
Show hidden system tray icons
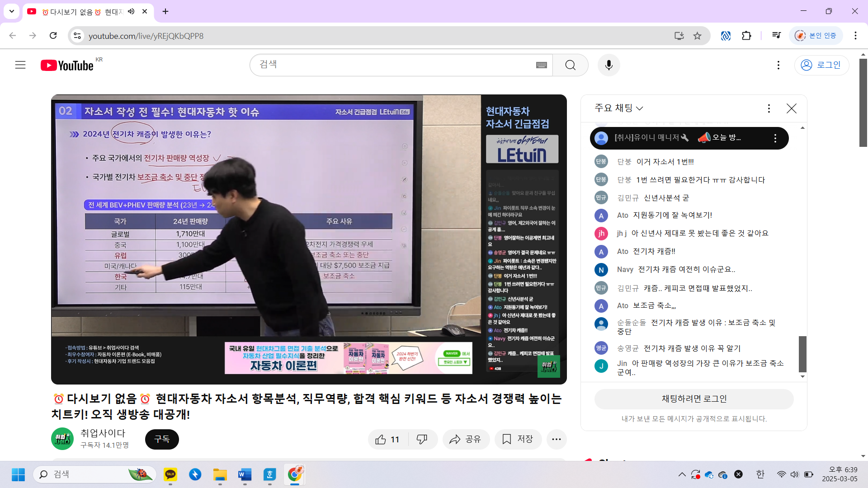pos(682,474)
